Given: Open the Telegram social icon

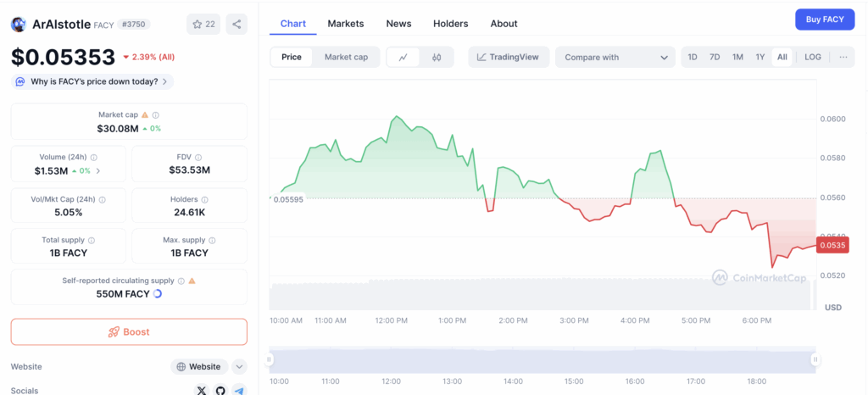Looking at the screenshot, I should tap(239, 390).
